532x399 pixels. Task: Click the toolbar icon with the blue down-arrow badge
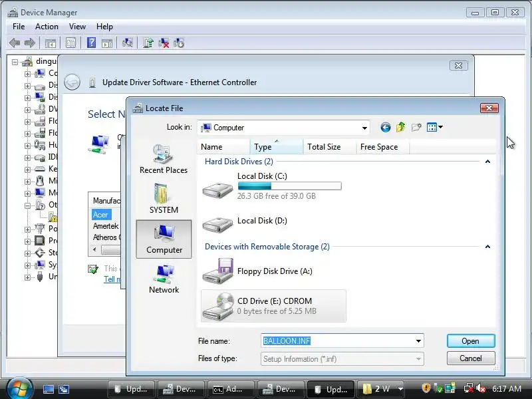179,43
